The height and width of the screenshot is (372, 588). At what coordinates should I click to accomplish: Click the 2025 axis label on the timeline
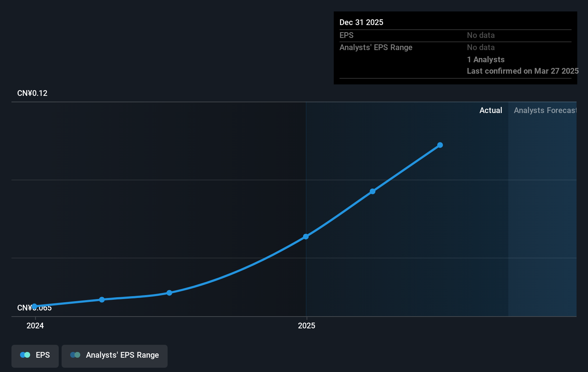307,325
